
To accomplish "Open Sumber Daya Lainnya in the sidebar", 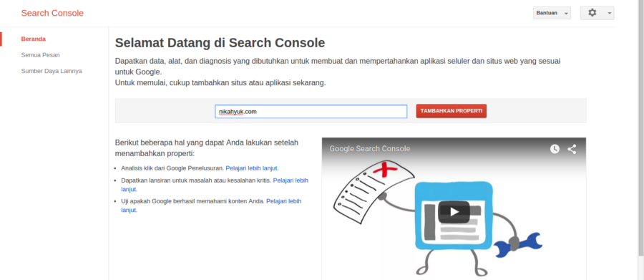I will 52,71.
